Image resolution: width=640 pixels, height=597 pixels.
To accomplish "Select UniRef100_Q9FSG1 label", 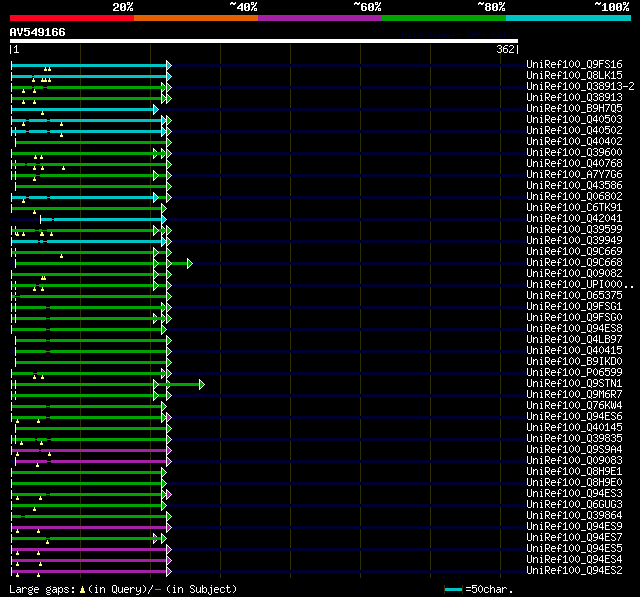I will (x=574, y=306).
